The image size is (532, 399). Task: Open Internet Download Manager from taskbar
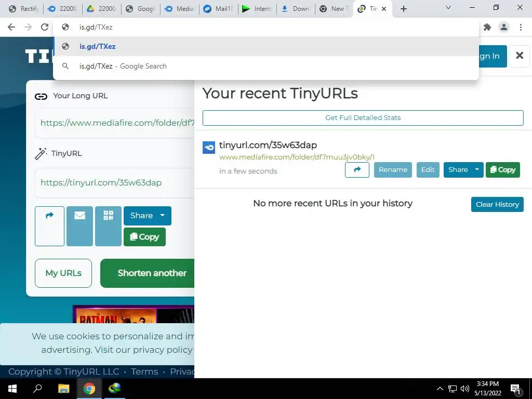(115, 389)
